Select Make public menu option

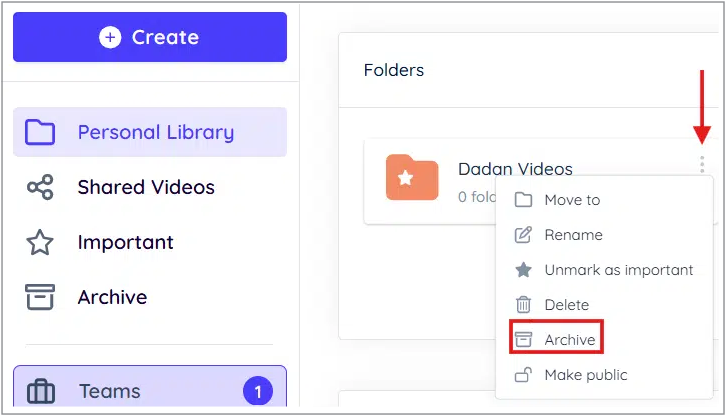click(x=585, y=375)
